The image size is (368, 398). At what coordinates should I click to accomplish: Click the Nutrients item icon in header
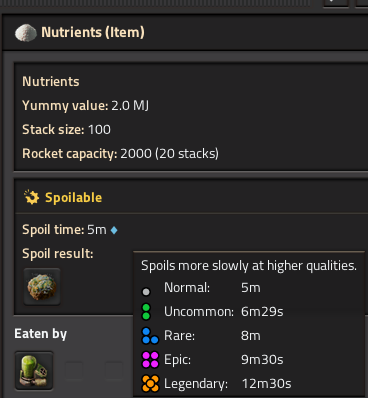(26, 33)
